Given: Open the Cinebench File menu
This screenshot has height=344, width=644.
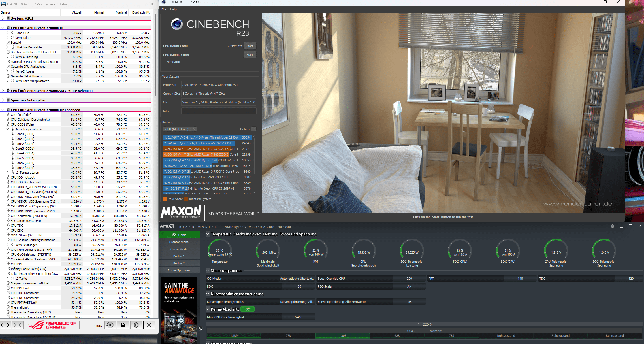Looking at the screenshot, I should (x=164, y=9).
